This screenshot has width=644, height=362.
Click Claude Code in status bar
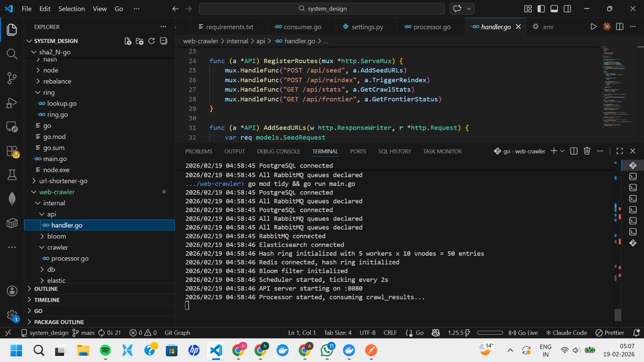566,333
